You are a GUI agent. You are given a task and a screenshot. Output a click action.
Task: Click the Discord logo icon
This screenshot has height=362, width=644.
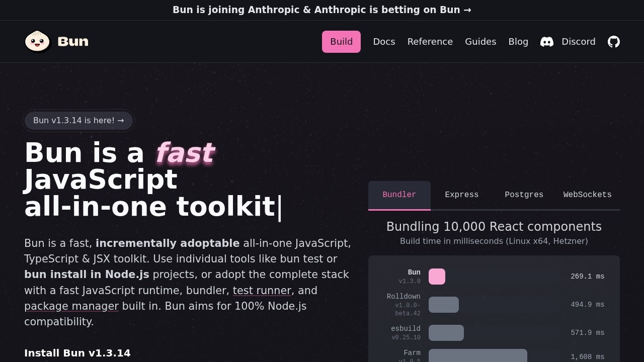[547, 42]
